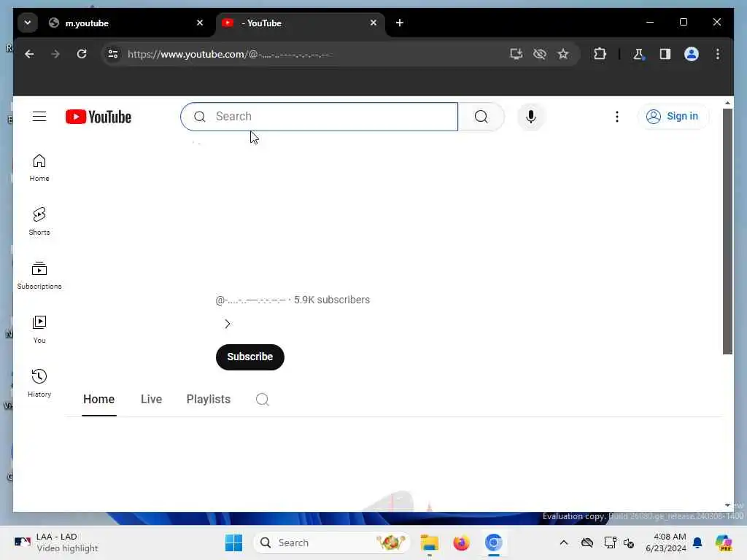This screenshot has height=560, width=747.
Task: Close the '- YouTube' tab
Action: pos(373,23)
